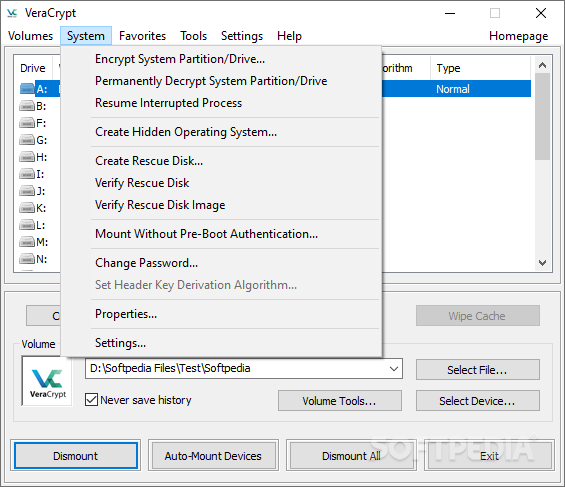The width and height of the screenshot is (565, 487).
Task: Choose Verify Rescue Disk entry
Action: click(221, 183)
